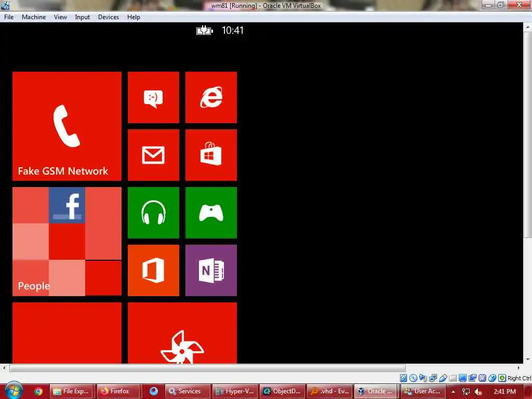Click the 2:41 PM taskbar clock

pyautogui.click(x=504, y=392)
